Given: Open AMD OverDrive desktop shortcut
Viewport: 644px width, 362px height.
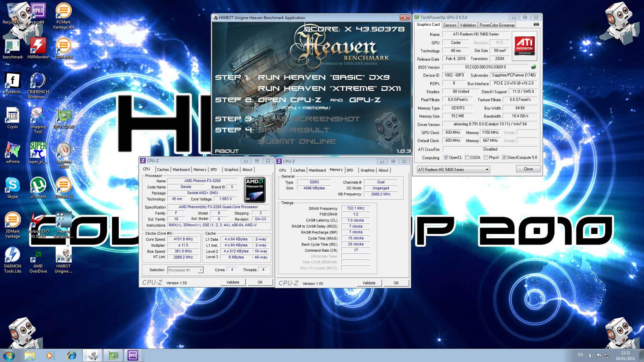Looking at the screenshot, I should coord(38,260).
